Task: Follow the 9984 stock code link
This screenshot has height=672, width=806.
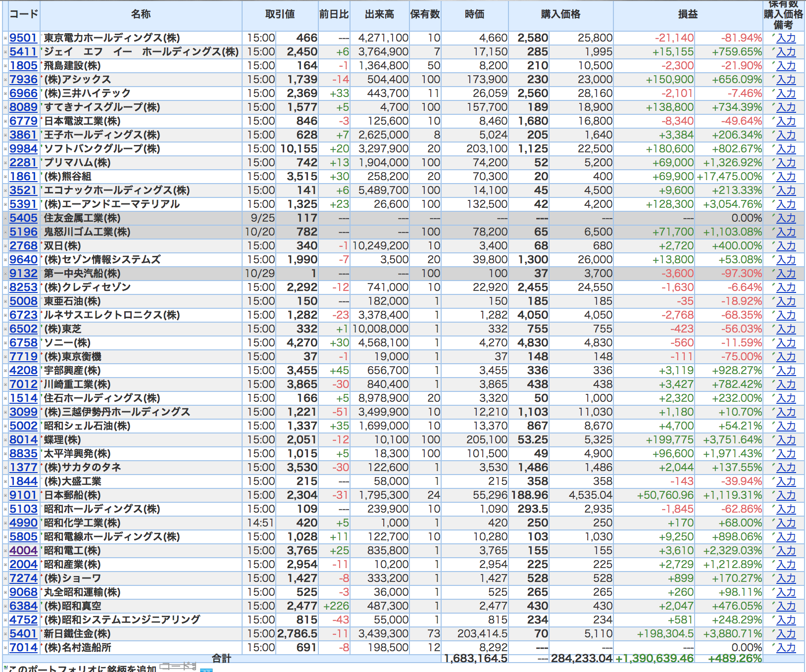Action: tap(23, 149)
